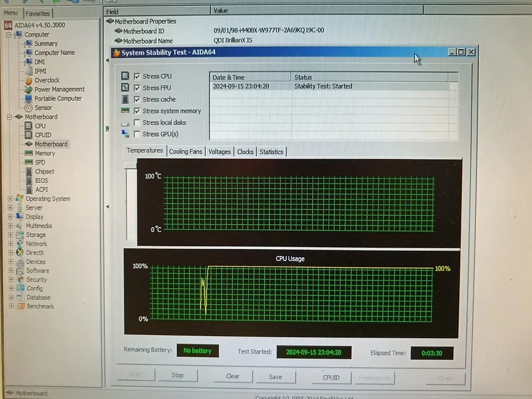Click the Operating System Windows icon
Screen dimensions: 532x399
(x=20, y=199)
